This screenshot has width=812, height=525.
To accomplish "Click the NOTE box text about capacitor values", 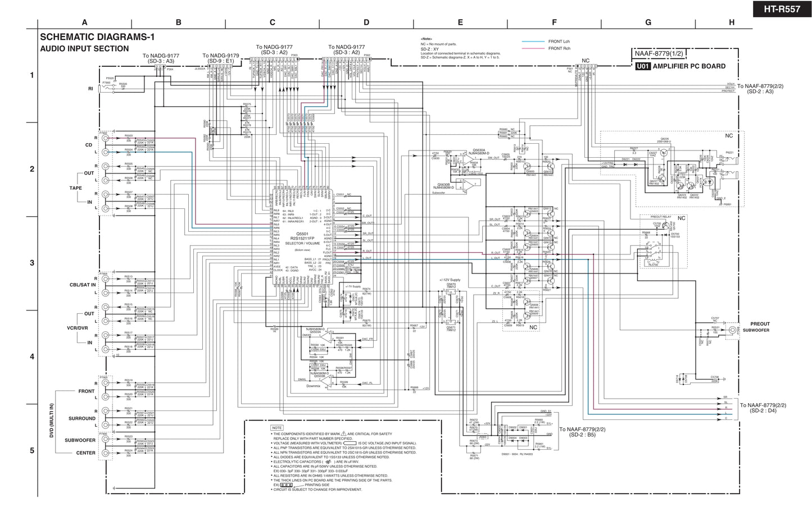I will click(325, 467).
